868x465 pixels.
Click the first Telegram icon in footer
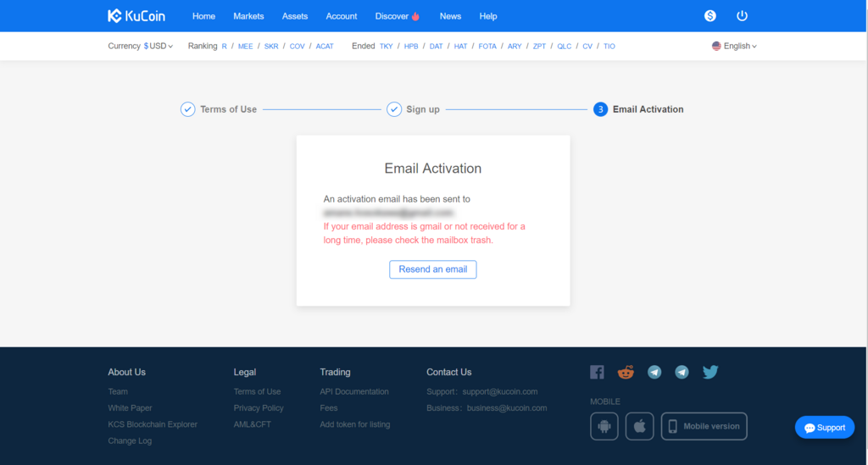click(654, 372)
